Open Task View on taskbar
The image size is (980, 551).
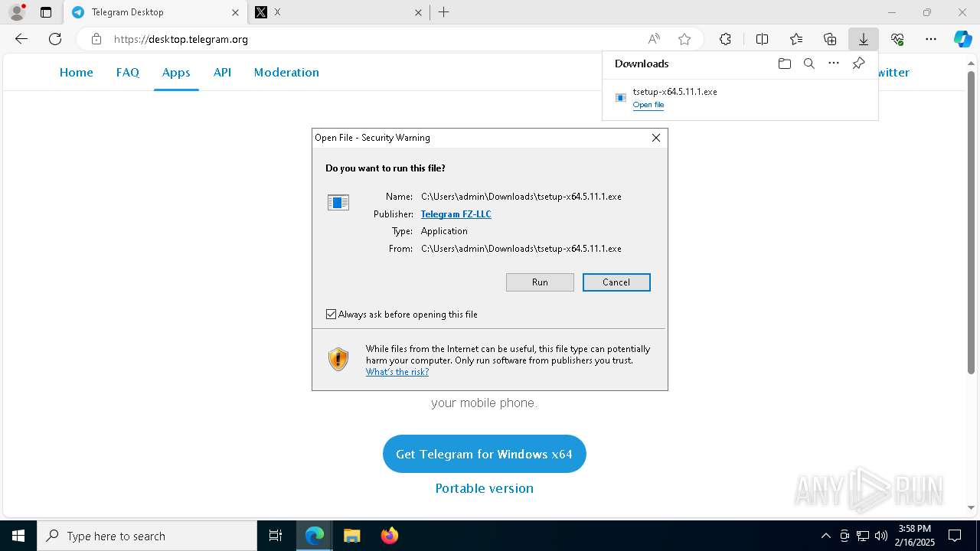click(x=276, y=536)
